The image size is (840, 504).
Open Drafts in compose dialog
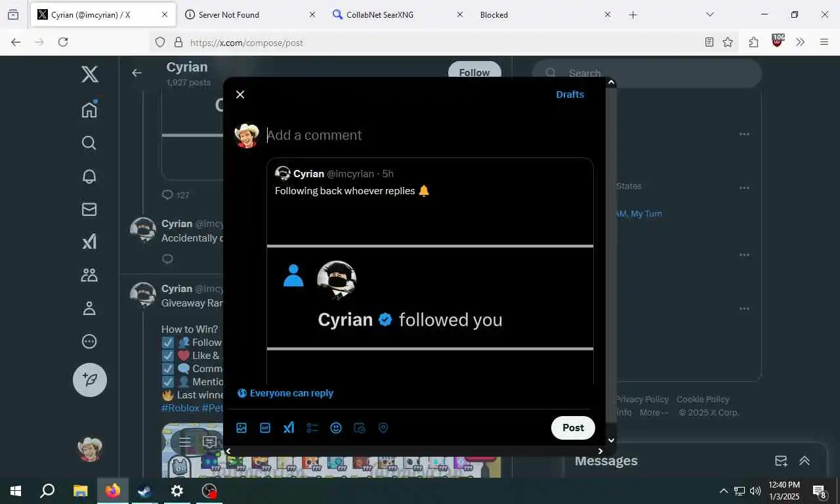point(570,94)
